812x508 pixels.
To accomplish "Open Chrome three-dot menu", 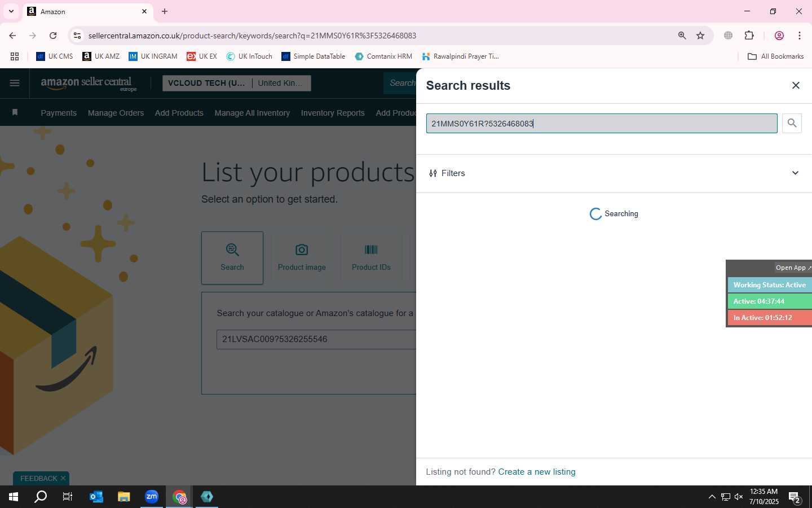I will click(800, 36).
